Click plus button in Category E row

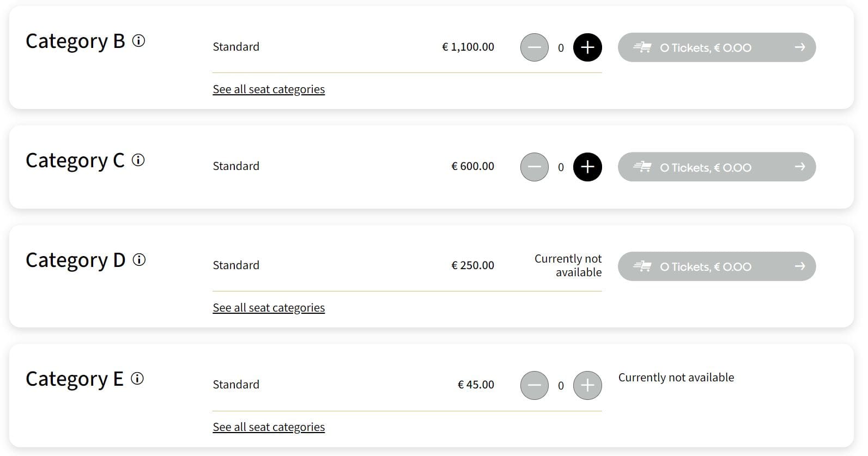(587, 386)
